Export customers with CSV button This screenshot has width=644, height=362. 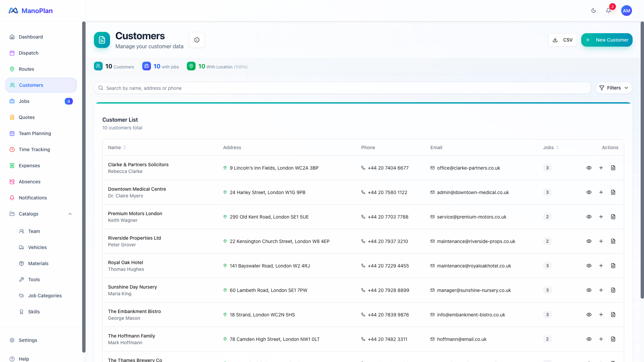point(562,40)
